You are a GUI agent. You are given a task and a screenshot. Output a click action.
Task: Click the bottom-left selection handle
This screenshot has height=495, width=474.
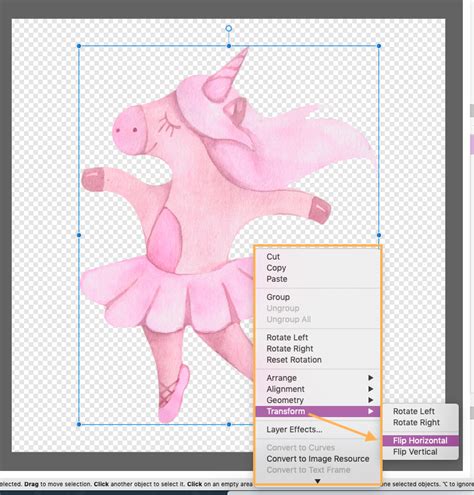coord(79,424)
